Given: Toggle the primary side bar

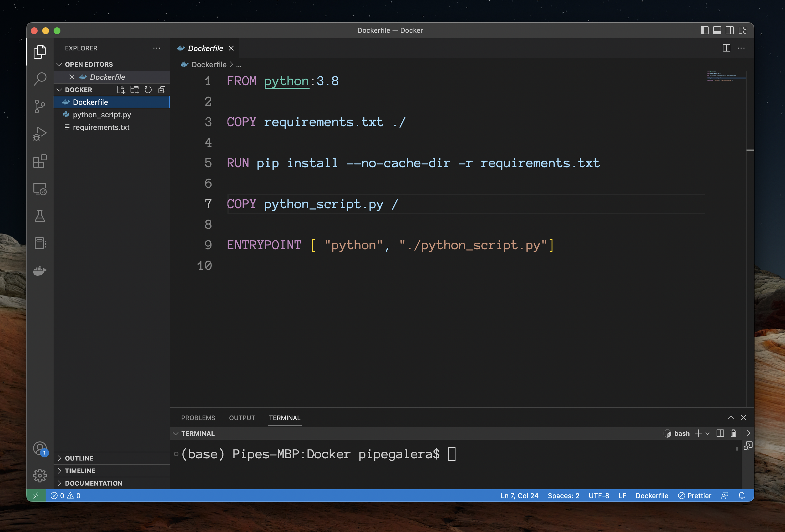Looking at the screenshot, I should click(x=704, y=30).
